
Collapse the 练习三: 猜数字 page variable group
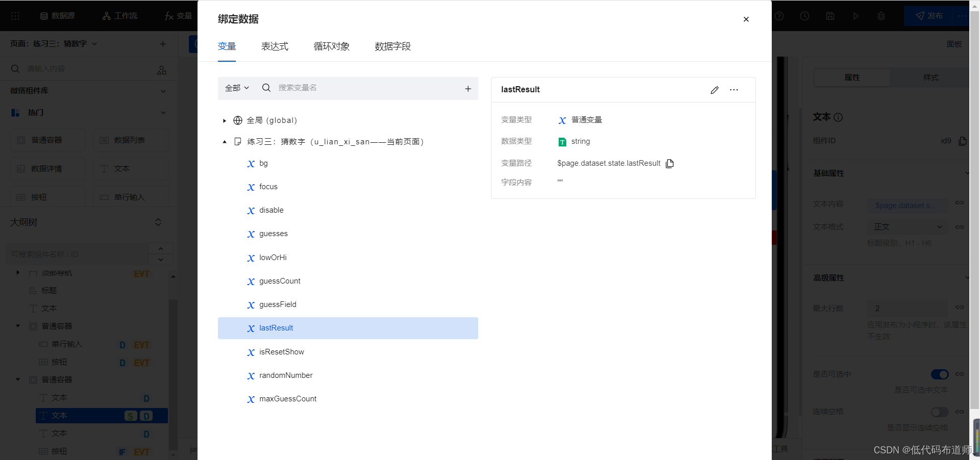pyautogui.click(x=225, y=142)
